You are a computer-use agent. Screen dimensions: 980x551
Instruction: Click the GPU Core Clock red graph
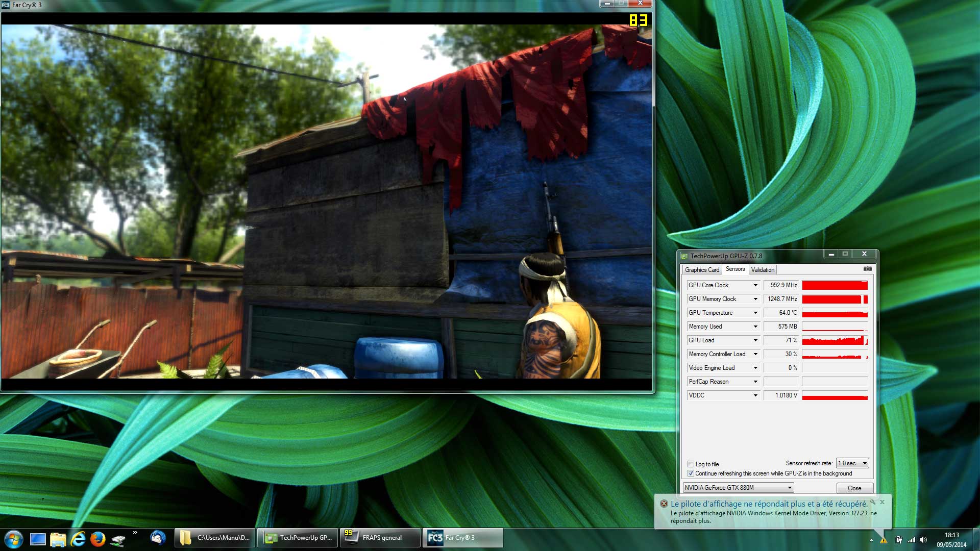coord(835,285)
